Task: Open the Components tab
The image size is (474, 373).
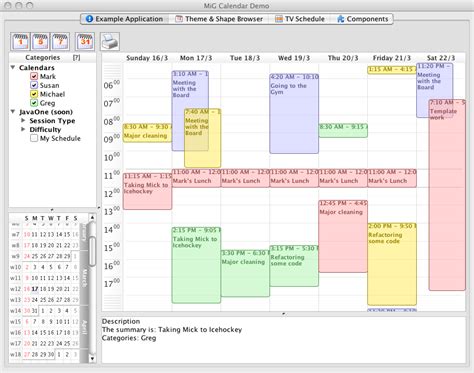Action: click(x=363, y=19)
